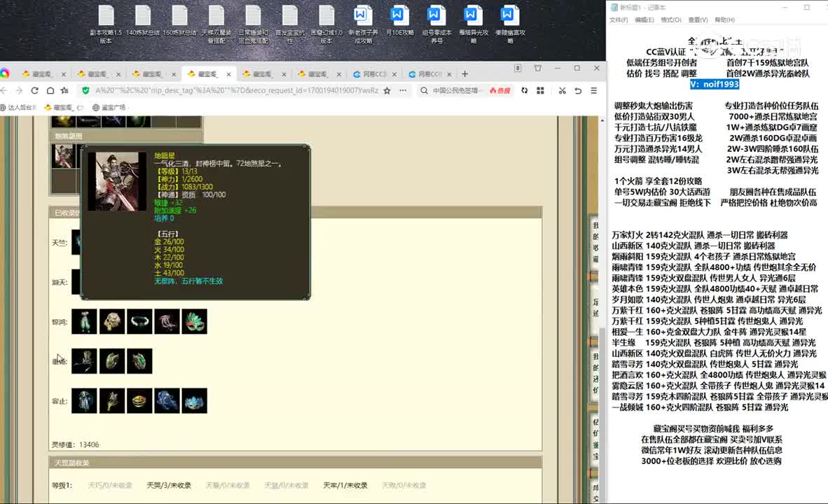Click the undo closed tab arrow
The height and width of the screenshot is (504, 828).
[x=578, y=91]
